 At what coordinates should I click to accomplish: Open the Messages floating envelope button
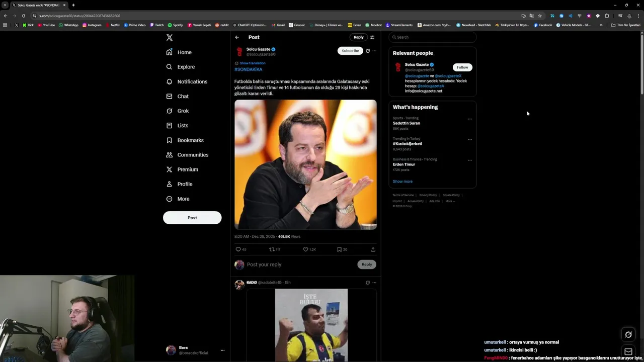tap(628, 352)
